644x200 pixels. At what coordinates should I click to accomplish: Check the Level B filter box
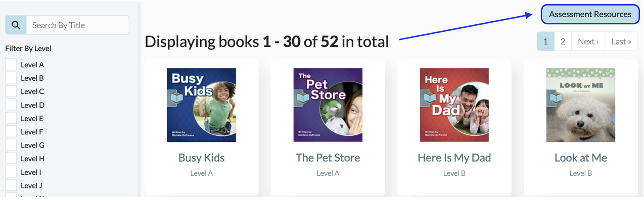click(11, 77)
